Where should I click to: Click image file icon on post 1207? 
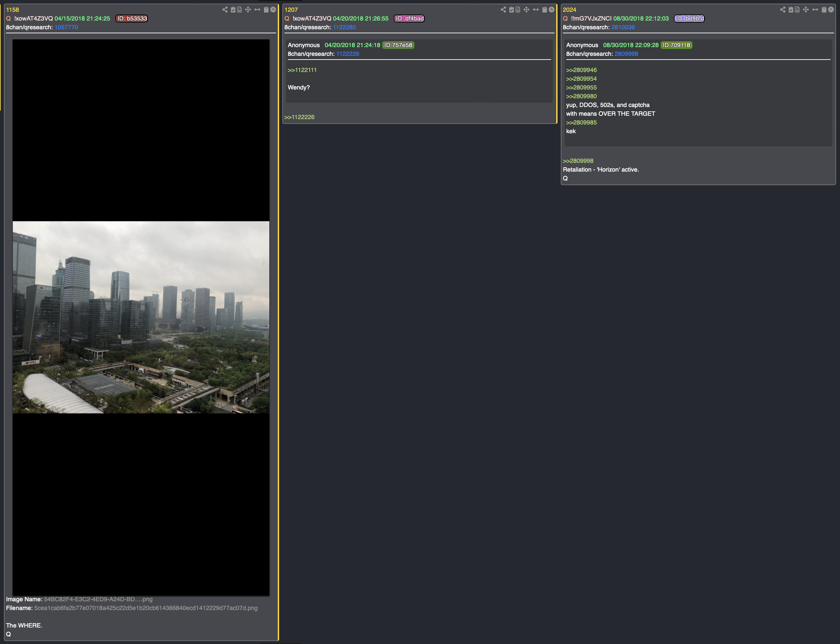coord(518,9)
